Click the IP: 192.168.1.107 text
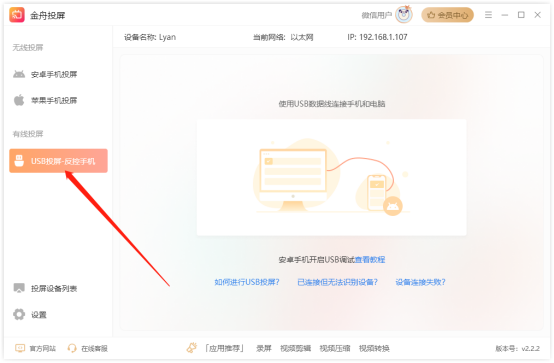 377,37
